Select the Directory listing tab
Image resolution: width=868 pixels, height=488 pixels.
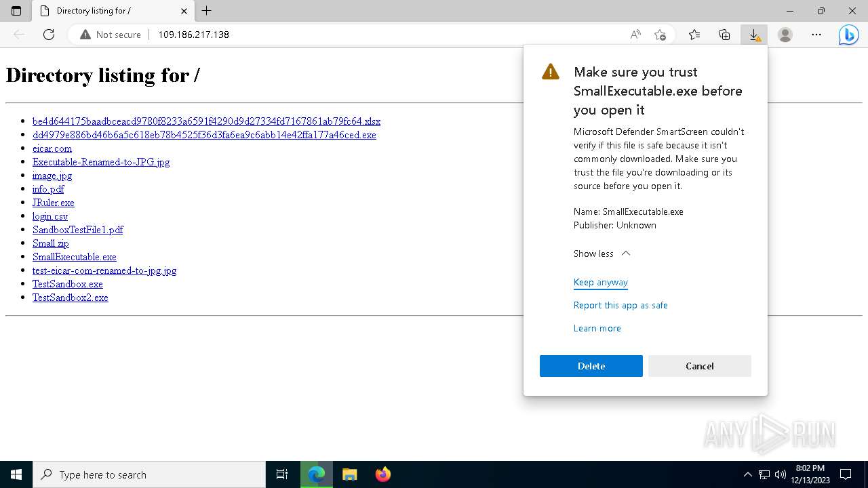coord(114,11)
